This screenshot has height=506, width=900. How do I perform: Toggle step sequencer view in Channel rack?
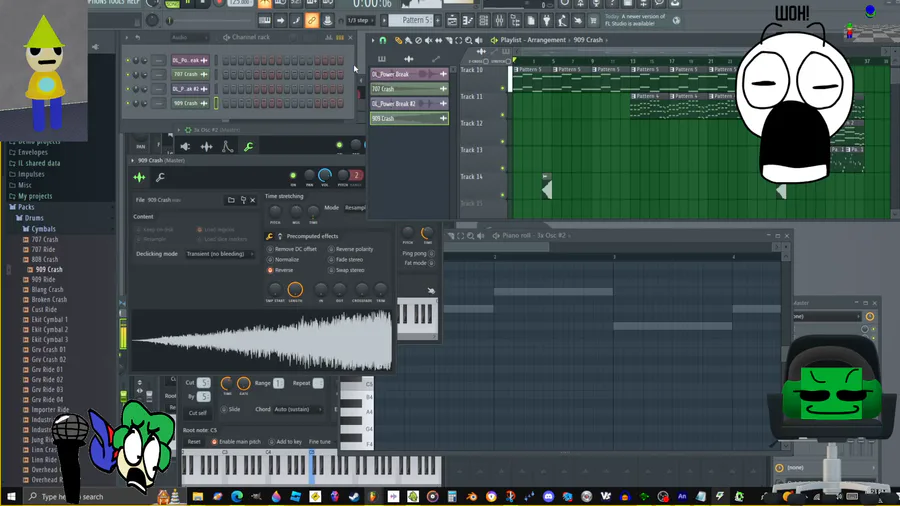(340, 37)
